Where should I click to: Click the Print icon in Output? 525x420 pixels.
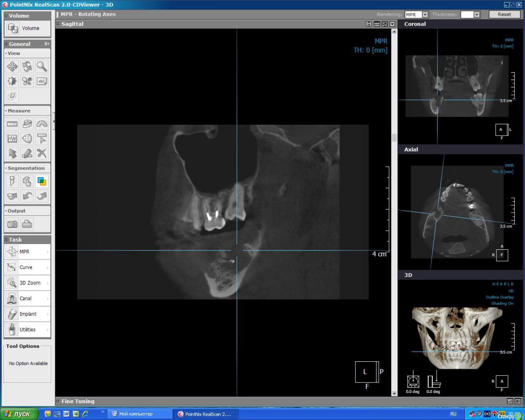(x=27, y=224)
